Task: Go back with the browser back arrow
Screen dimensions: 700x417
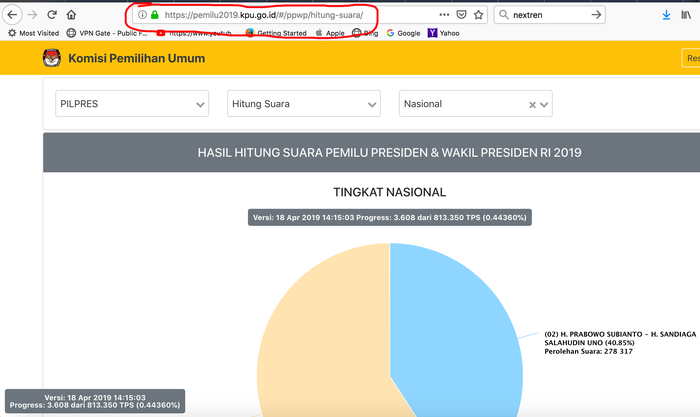Action: (x=12, y=15)
